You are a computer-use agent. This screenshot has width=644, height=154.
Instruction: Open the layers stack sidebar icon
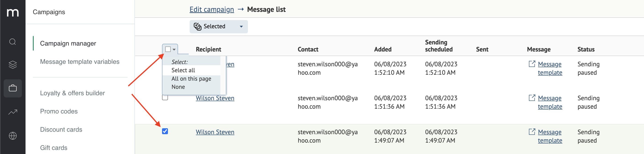[x=13, y=64]
